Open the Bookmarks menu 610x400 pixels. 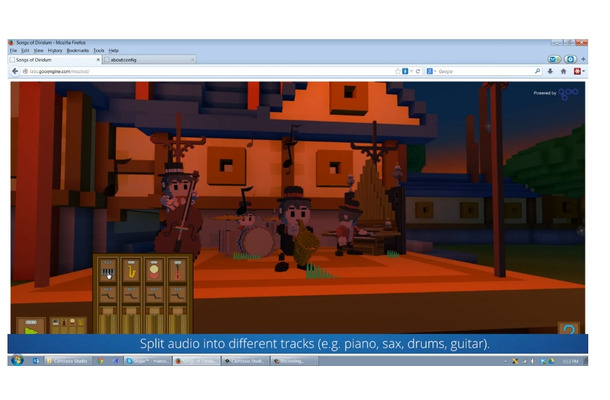[78, 51]
